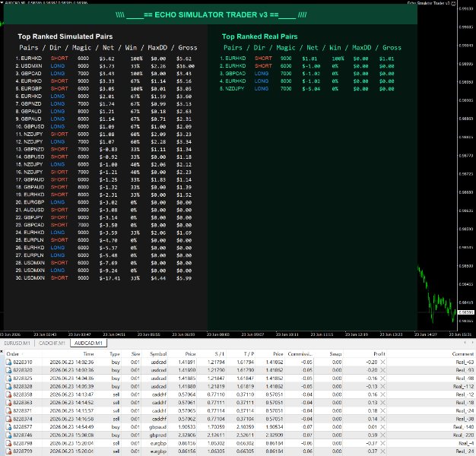Click the sell order icon for 8228371

[8, 411]
